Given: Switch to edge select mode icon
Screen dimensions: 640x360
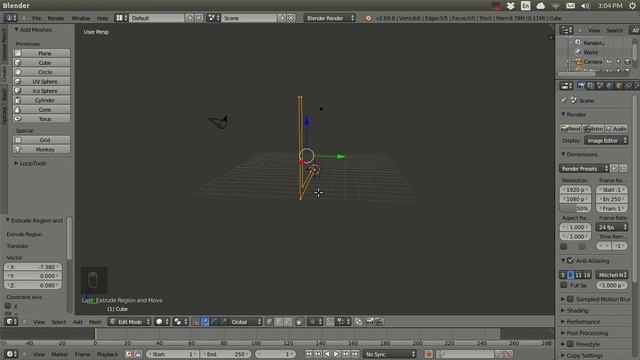Looking at the screenshot, I should pyautogui.click(x=278, y=322).
